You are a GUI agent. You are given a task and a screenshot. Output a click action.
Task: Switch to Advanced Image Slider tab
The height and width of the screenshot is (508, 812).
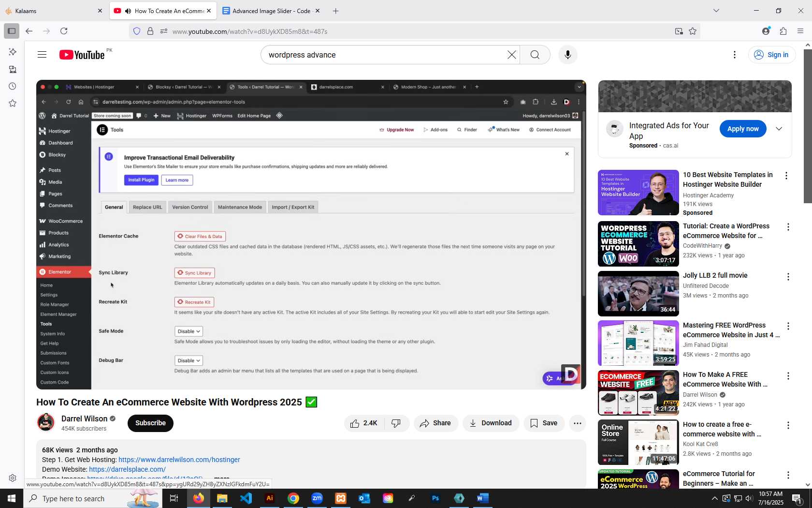pos(271,11)
